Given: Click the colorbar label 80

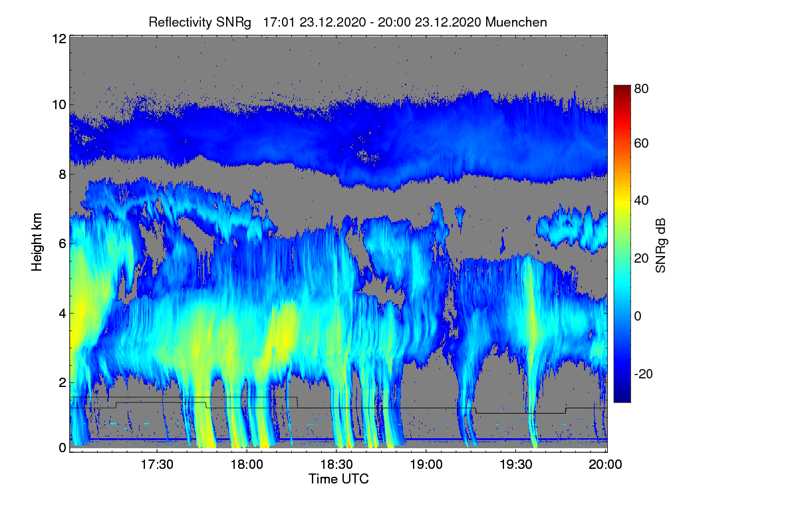Looking at the screenshot, I should (x=642, y=86).
